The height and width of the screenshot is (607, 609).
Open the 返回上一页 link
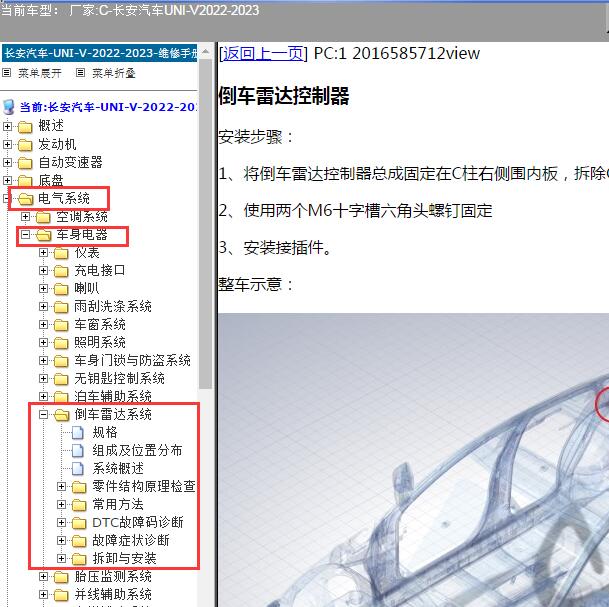tap(263, 54)
